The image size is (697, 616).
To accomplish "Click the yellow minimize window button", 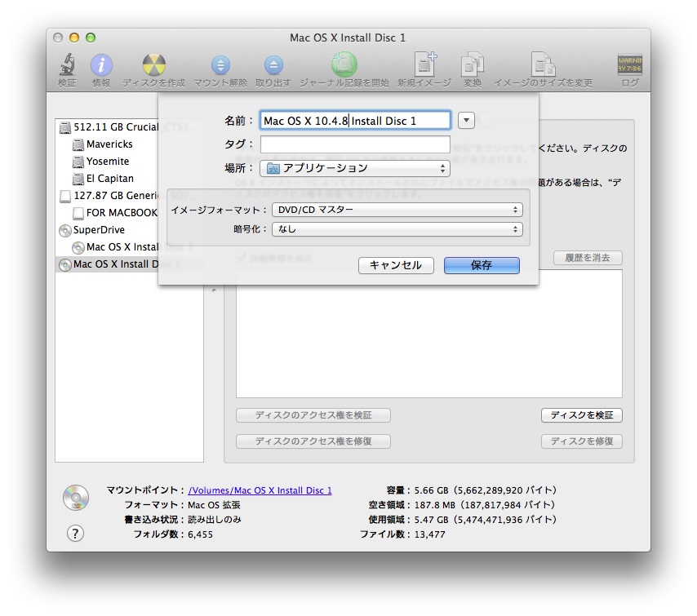I will [74, 38].
